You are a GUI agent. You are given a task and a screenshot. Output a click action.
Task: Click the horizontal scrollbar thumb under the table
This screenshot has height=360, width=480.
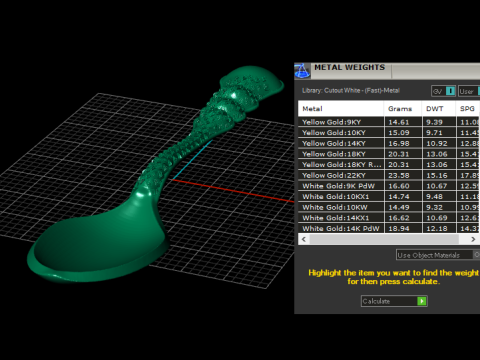pyautogui.click(x=384, y=239)
